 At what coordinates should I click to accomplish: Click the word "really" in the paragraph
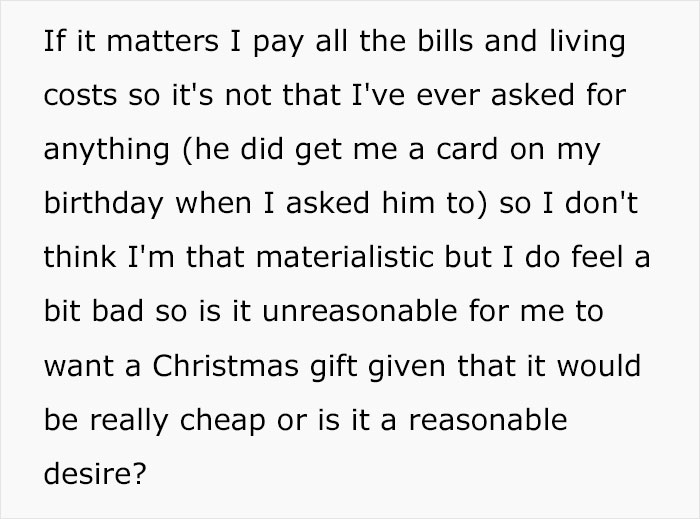129,421
